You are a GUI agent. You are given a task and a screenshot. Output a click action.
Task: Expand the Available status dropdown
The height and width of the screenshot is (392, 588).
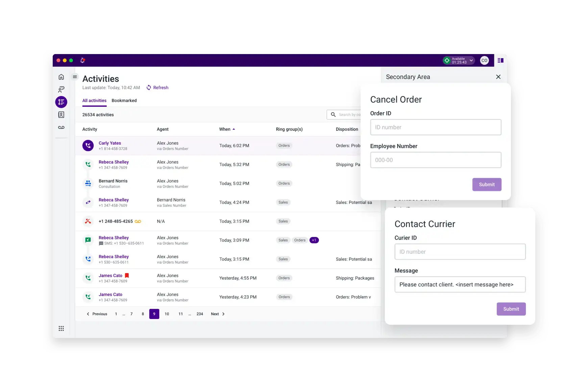coord(471,60)
